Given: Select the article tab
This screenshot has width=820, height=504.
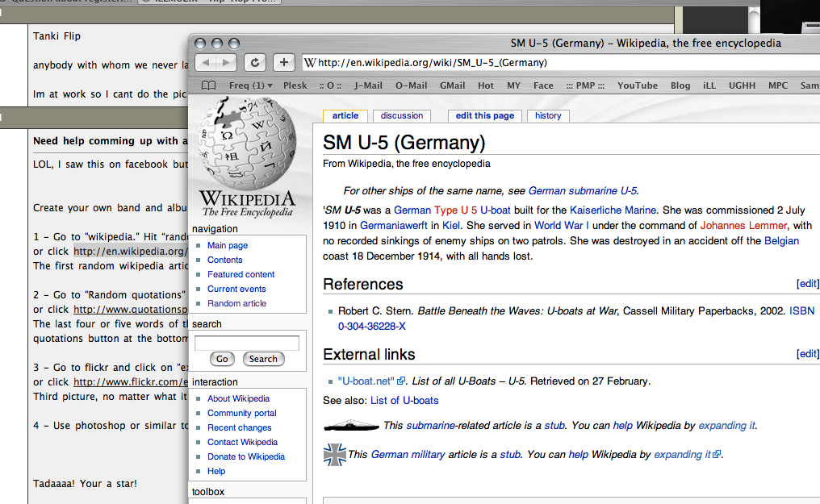Looking at the screenshot, I should (x=345, y=116).
